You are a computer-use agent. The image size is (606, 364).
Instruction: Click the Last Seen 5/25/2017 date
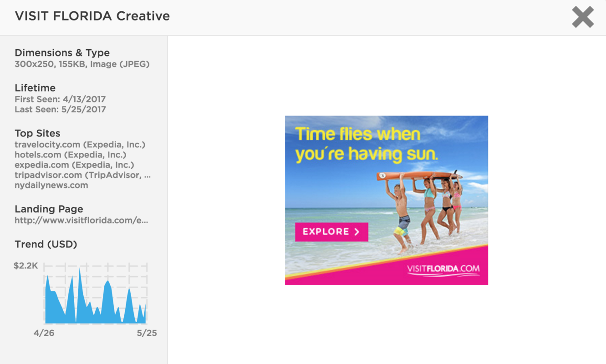point(60,109)
